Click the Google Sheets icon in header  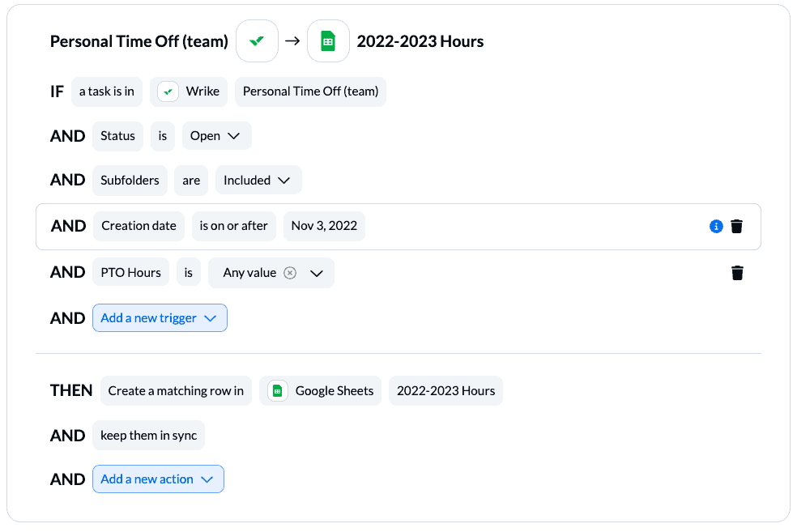[x=328, y=41]
